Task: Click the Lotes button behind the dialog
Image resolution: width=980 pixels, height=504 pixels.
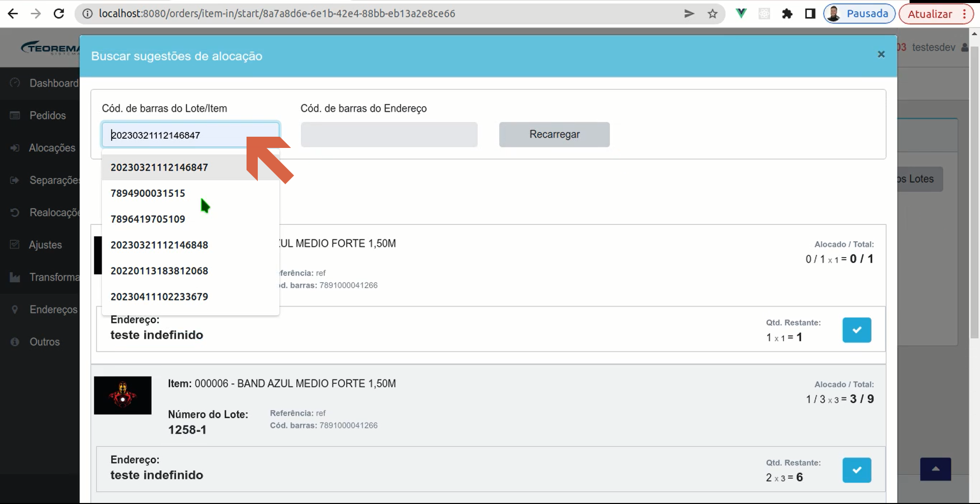Action: pyautogui.click(x=920, y=179)
